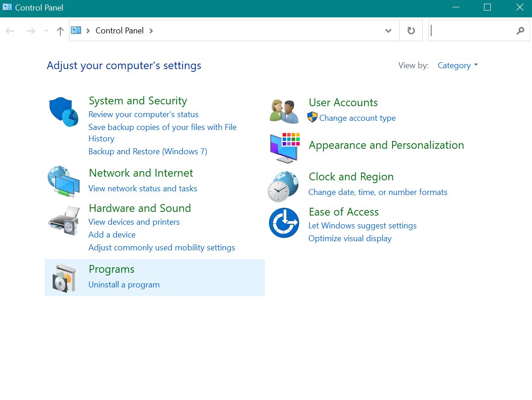
Task: Expand the chevron before Control Panel breadcrumb
Action: pyautogui.click(x=88, y=31)
